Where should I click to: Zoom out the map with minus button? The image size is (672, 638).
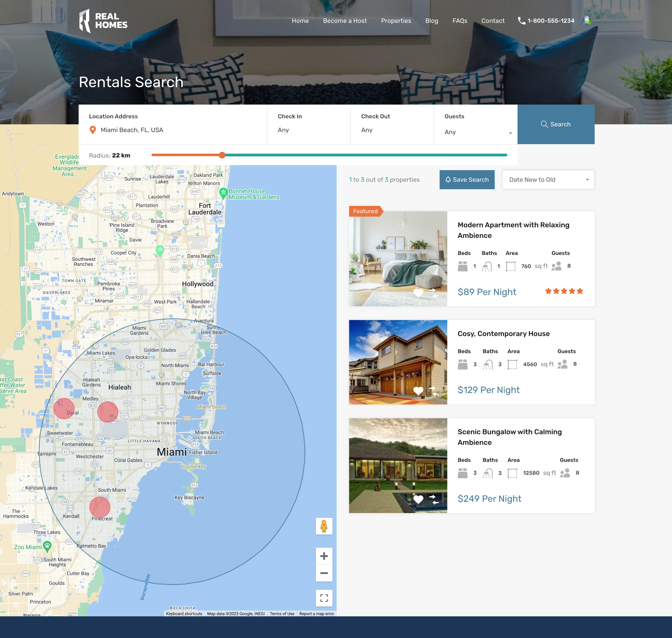pos(324,573)
